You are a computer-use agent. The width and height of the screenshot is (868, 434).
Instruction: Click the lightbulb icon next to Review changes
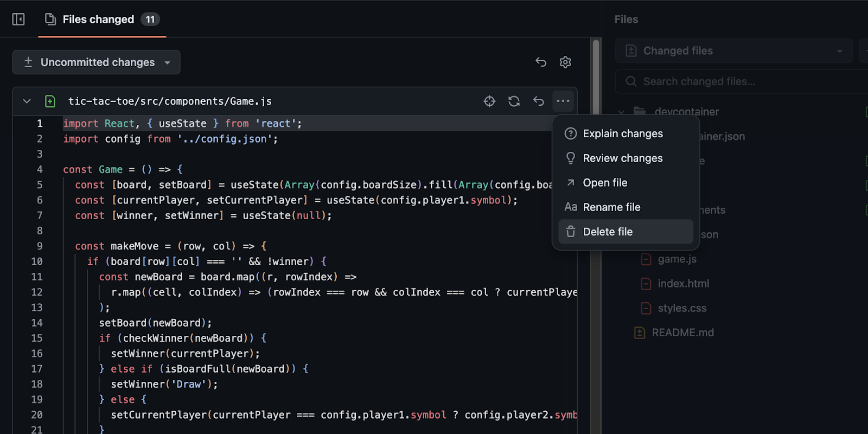[x=571, y=158]
